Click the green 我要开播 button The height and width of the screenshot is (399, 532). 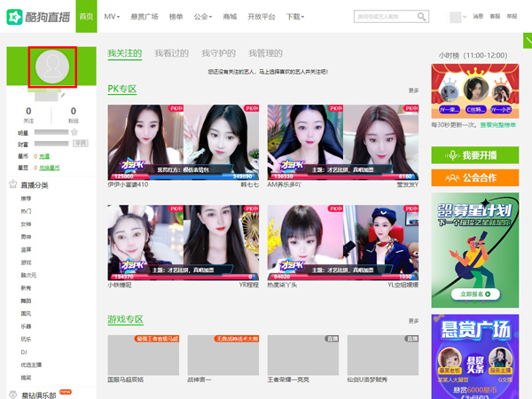[x=474, y=154]
